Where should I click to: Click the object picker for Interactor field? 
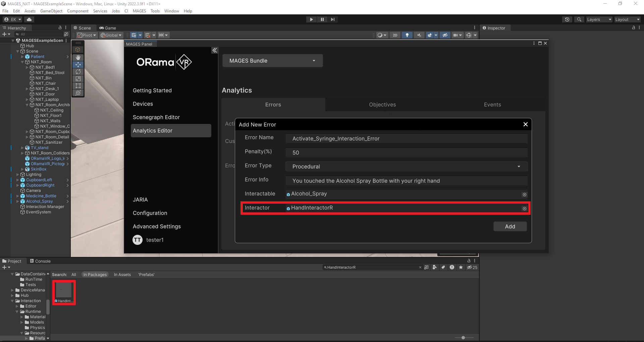524,208
